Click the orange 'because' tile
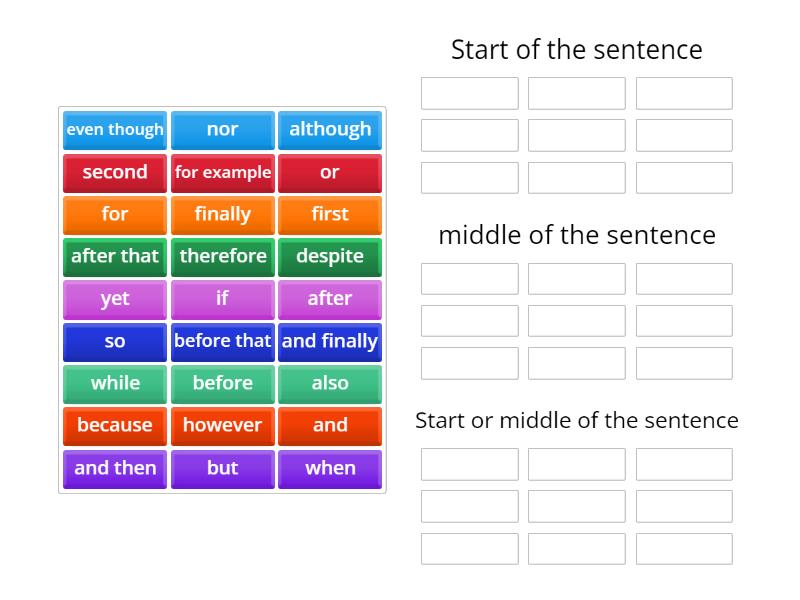Screen dimensions: 800x600 pyautogui.click(x=115, y=426)
